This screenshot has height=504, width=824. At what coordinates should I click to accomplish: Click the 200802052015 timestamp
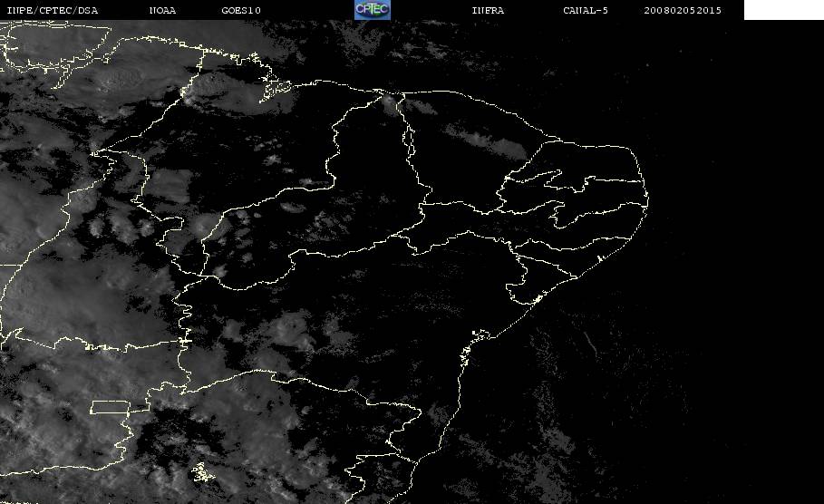click(683, 10)
